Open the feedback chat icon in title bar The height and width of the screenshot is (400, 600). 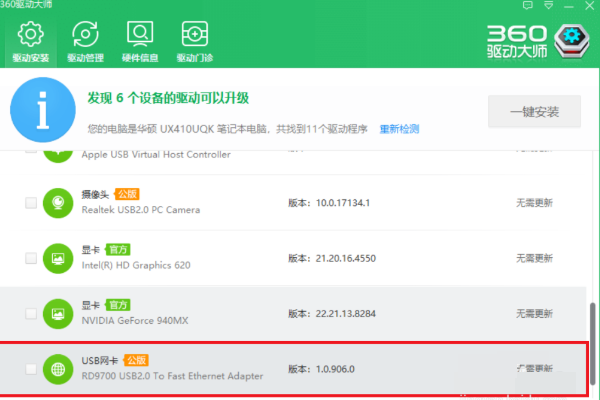point(528,5)
